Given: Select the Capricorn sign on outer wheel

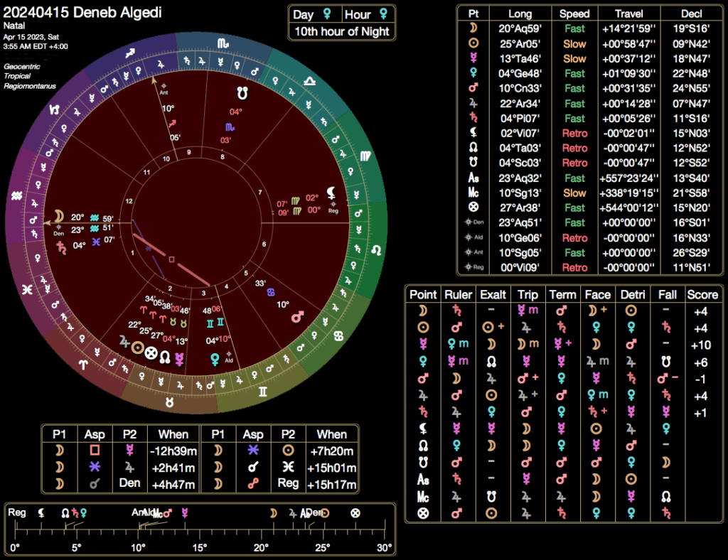Looking at the screenshot, I should [x=54, y=109].
